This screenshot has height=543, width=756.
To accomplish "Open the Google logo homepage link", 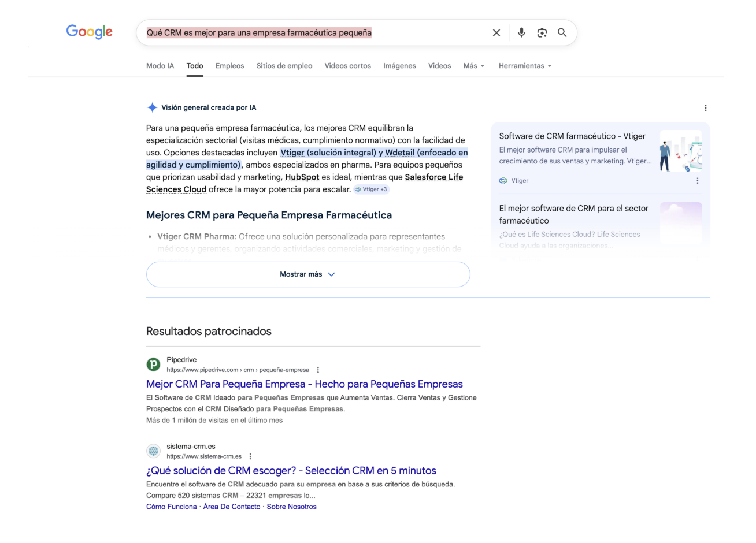I will pos(90,31).
